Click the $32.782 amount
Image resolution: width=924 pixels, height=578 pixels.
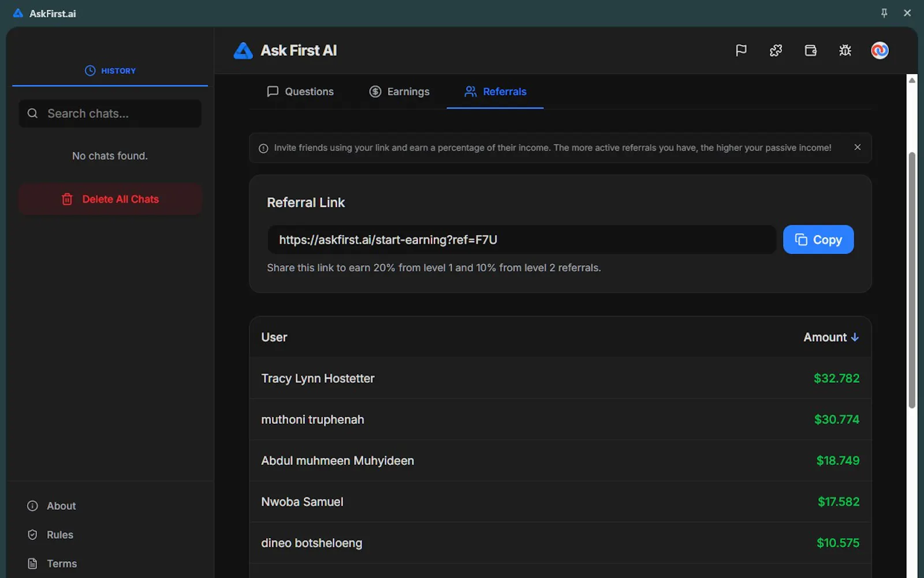click(x=836, y=378)
